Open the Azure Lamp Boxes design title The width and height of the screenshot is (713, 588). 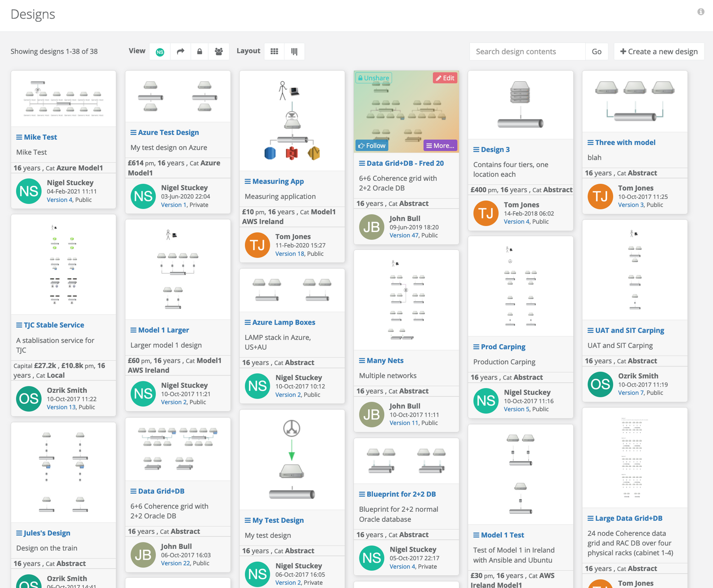point(283,323)
